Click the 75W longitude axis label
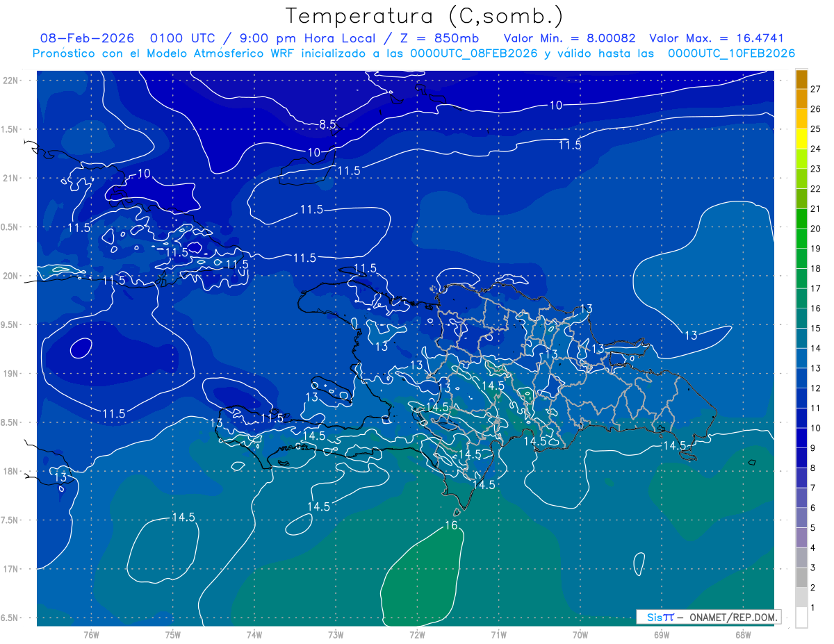Image resolution: width=834 pixels, height=644 pixels. point(172,635)
